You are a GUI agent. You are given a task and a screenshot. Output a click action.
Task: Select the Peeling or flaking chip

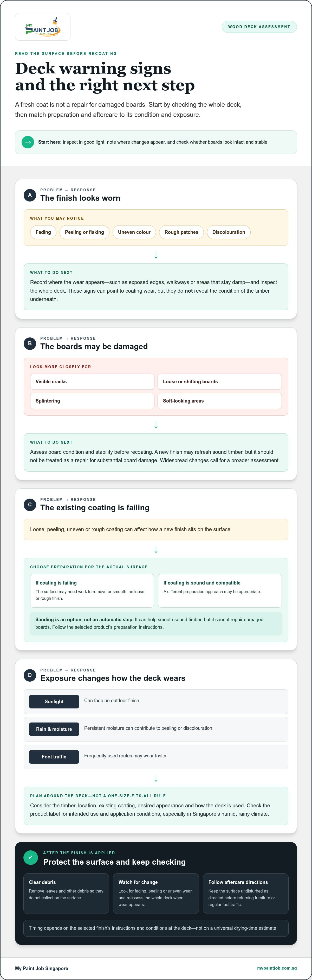(x=84, y=232)
